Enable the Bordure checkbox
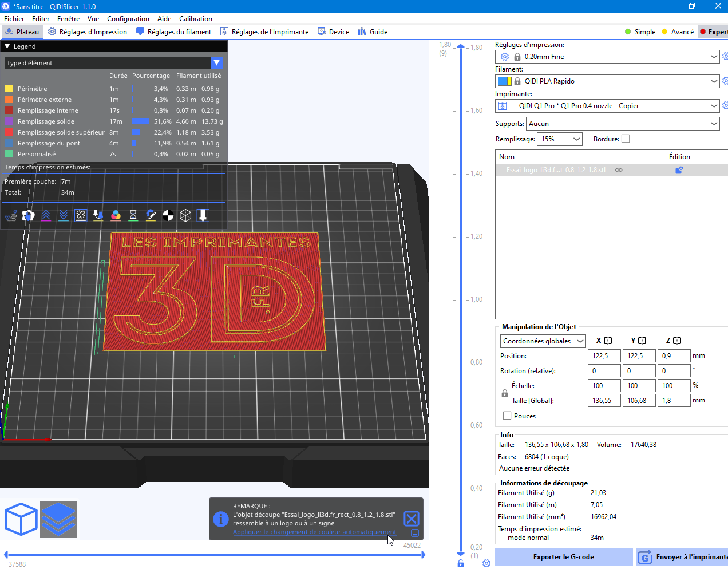Image resolution: width=728 pixels, height=569 pixels. coord(626,139)
